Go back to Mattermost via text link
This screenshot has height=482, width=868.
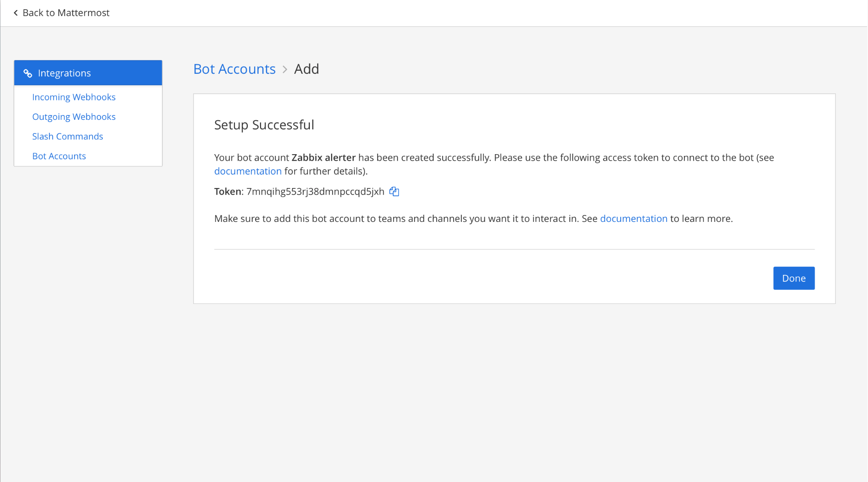coord(66,13)
